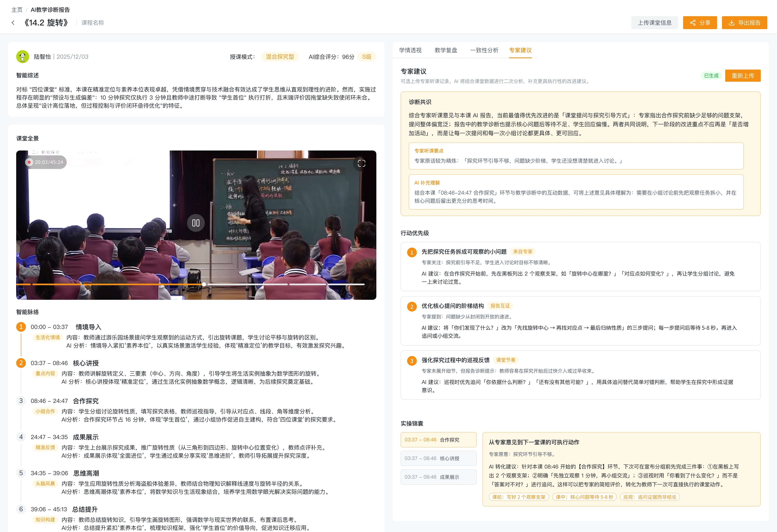Click step number 5 思维高潮 marker
The image size is (777, 532).
21,473
